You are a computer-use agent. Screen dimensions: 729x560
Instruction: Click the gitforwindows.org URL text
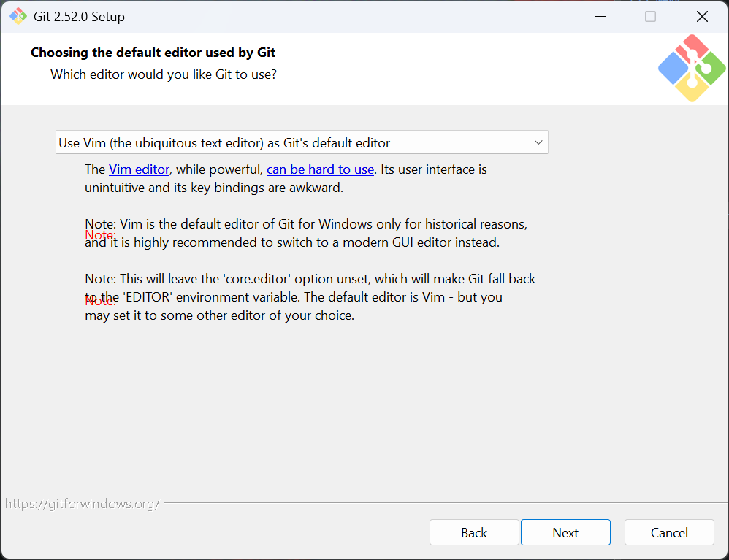(82, 504)
